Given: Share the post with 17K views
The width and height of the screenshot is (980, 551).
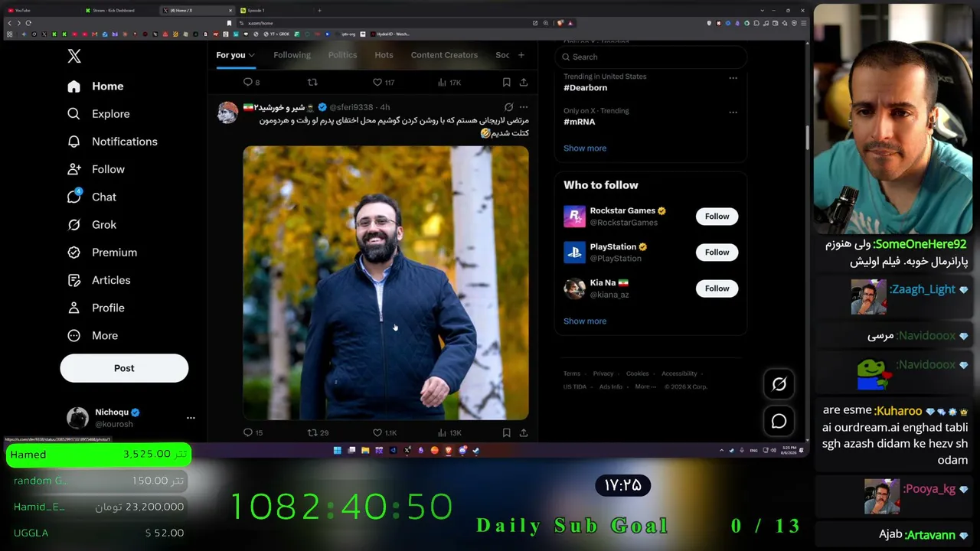Looking at the screenshot, I should 524,82.
